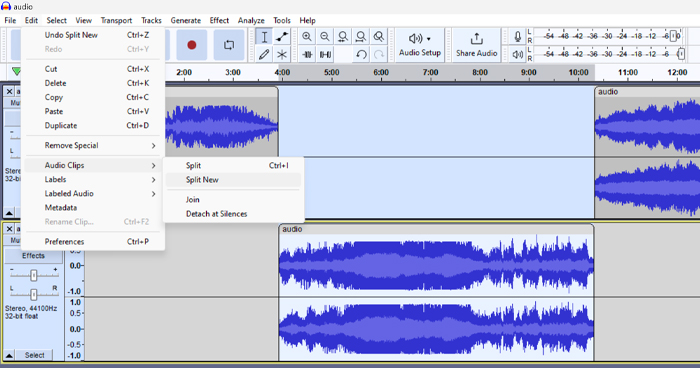Screen dimensions: 700x368
Task: Open the Audio Setup dropdown
Action: coord(420,45)
